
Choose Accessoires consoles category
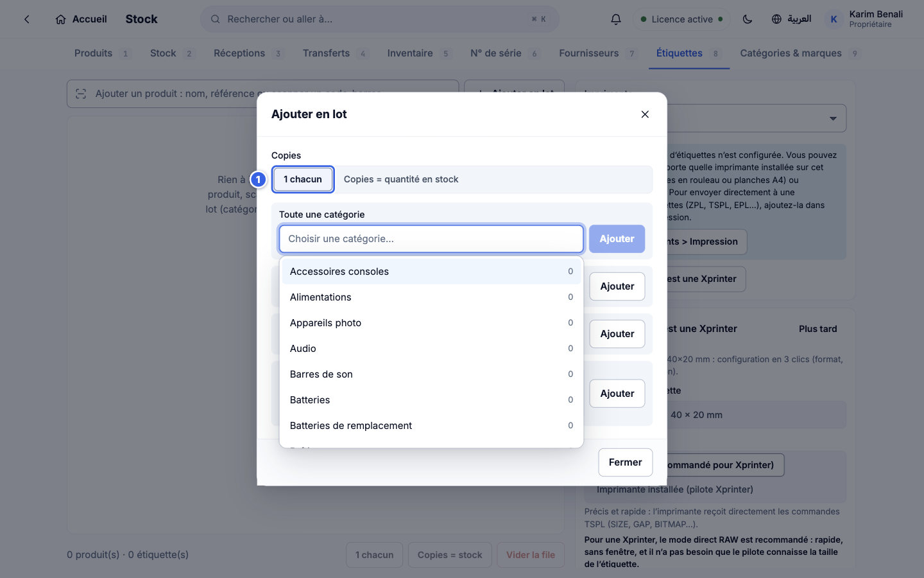[x=431, y=272]
